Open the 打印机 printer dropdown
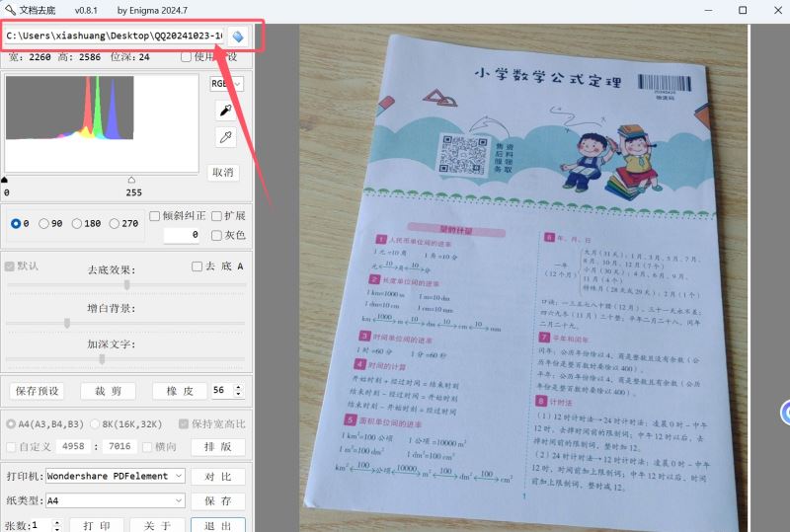 click(x=116, y=476)
